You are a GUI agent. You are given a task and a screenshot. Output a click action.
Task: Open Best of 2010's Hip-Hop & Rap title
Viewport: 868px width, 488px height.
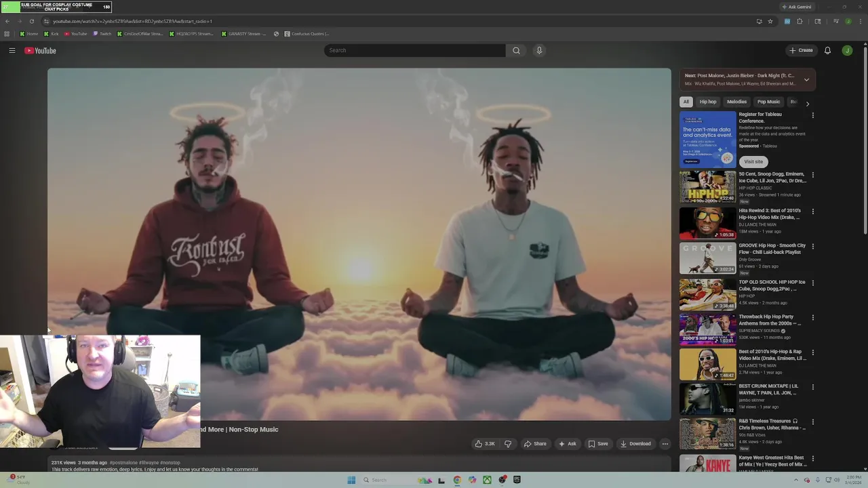(772, 355)
